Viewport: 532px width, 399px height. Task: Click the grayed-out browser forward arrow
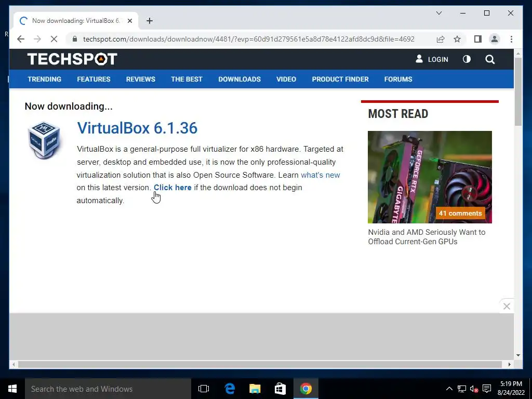pyautogui.click(x=37, y=39)
